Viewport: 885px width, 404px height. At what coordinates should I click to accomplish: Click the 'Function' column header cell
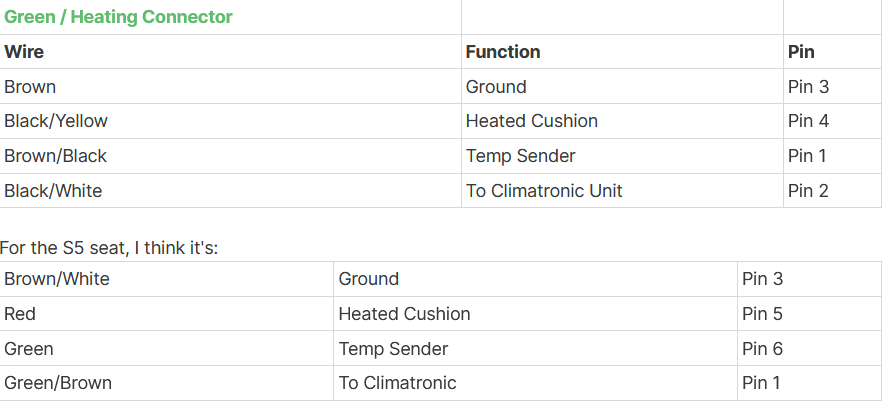pos(503,52)
